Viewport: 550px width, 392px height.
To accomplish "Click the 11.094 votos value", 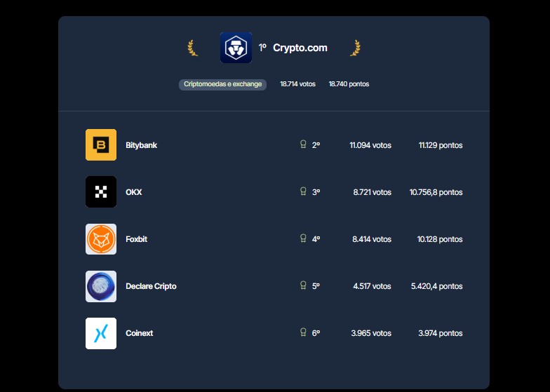I will pyautogui.click(x=370, y=145).
